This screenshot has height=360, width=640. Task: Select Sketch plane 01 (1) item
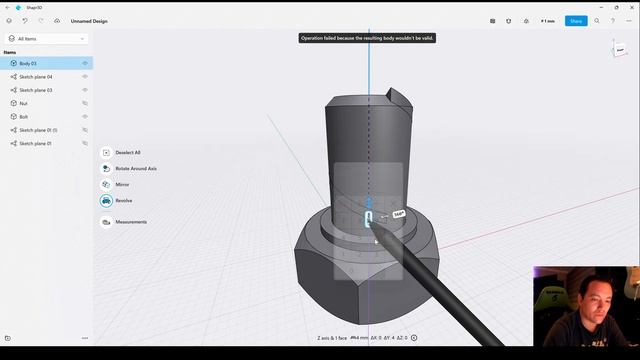(x=46, y=130)
